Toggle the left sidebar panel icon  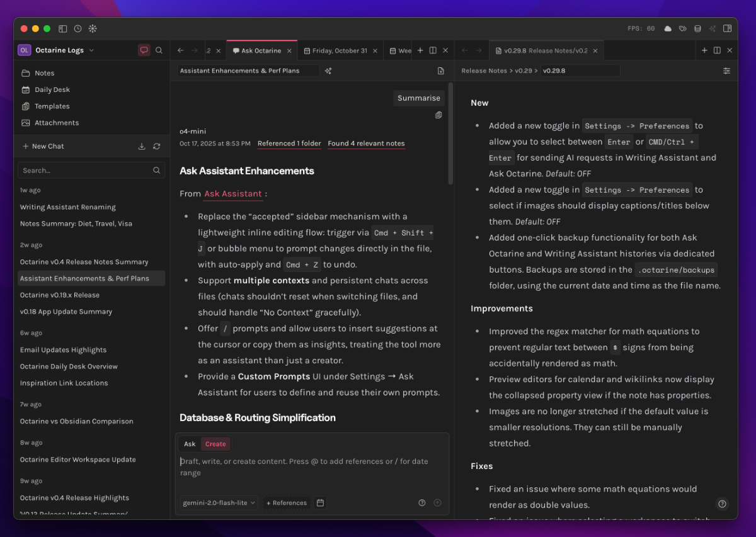tap(63, 28)
